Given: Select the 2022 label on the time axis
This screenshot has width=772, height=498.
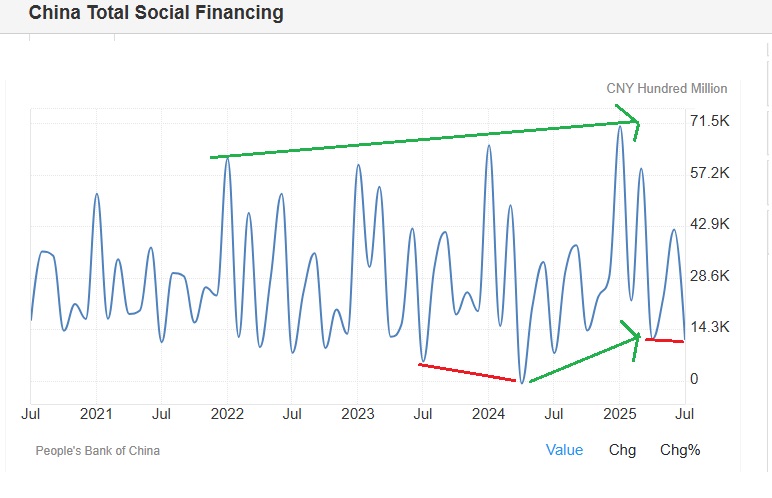Looking at the screenshot, I should point(227,412).
